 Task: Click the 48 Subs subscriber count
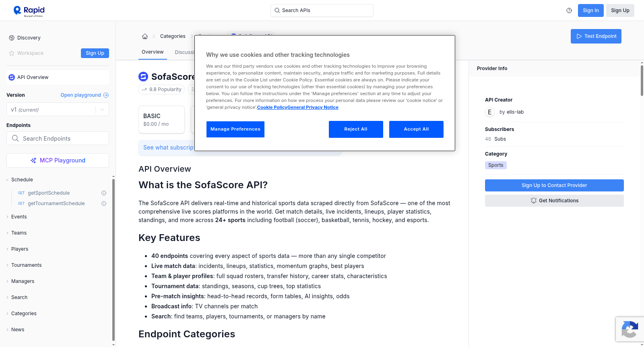coord(495,139)
